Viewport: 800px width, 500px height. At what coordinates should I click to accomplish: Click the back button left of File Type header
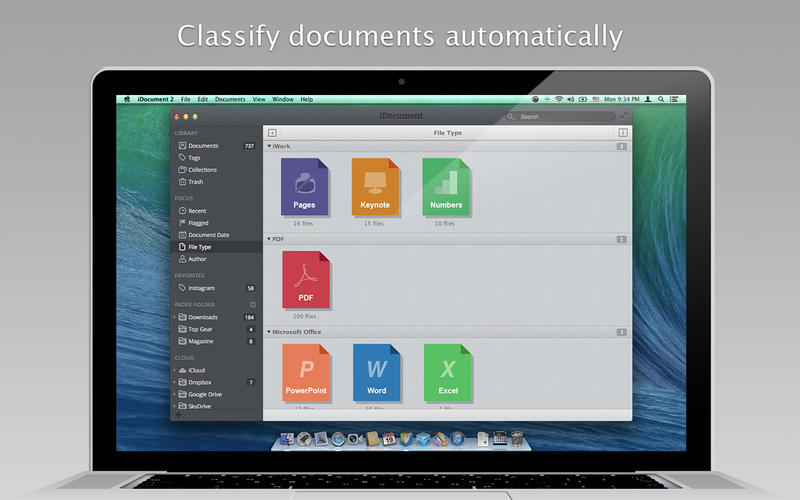point(272,133)
